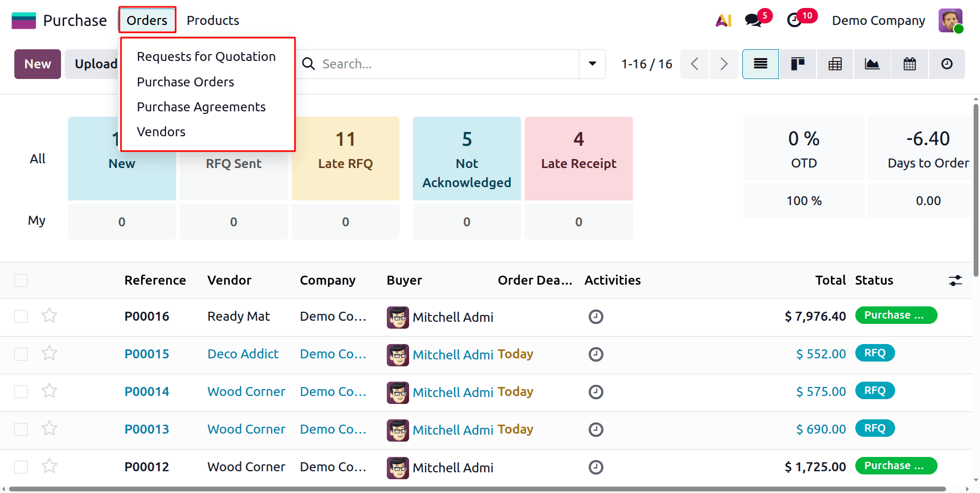This screenshot has height=493, width=980.
Task: Create a new purchase order
Action: pos(37,64)
